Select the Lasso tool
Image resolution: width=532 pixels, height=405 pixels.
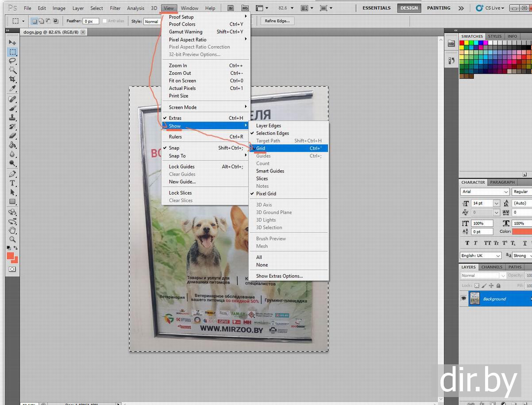[12, 61]
